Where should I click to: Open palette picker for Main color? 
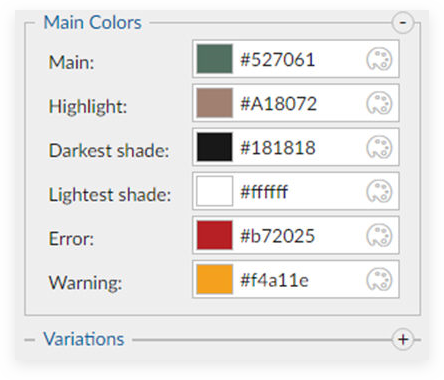(379, 59)
